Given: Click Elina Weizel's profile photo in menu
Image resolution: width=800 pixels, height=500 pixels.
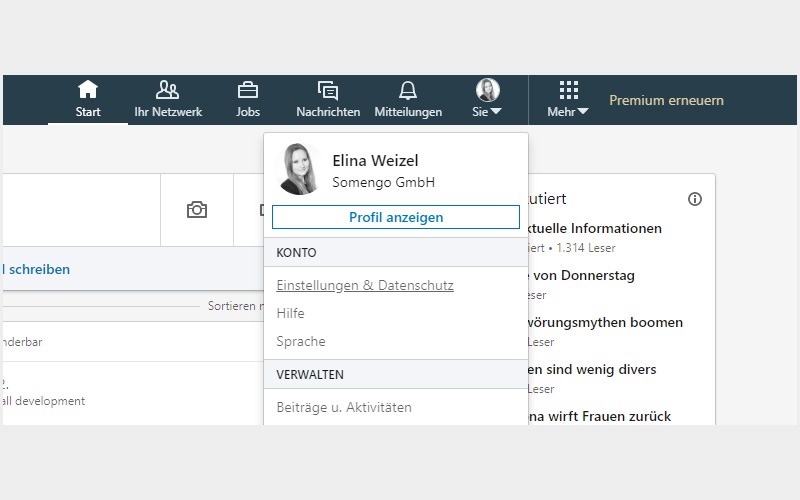Looking at the screenshot, I should (x=298, y=170).
